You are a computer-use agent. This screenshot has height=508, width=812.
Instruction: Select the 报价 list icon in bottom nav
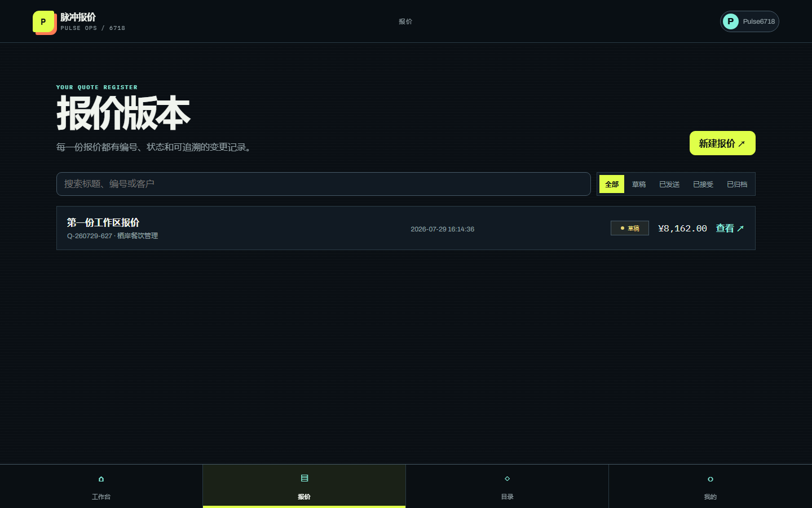click(x=304, y=478)
